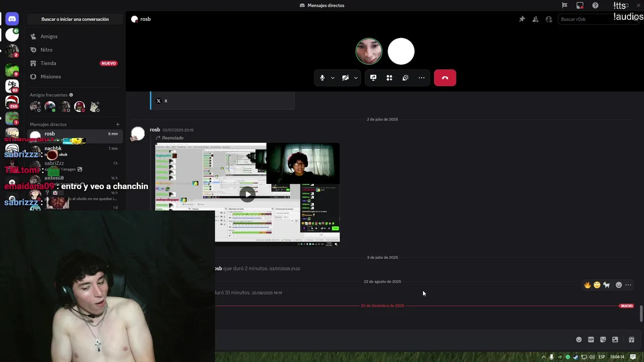644x362 pixels.
Task: Click rosb call participant avatar
Action: 401,51
